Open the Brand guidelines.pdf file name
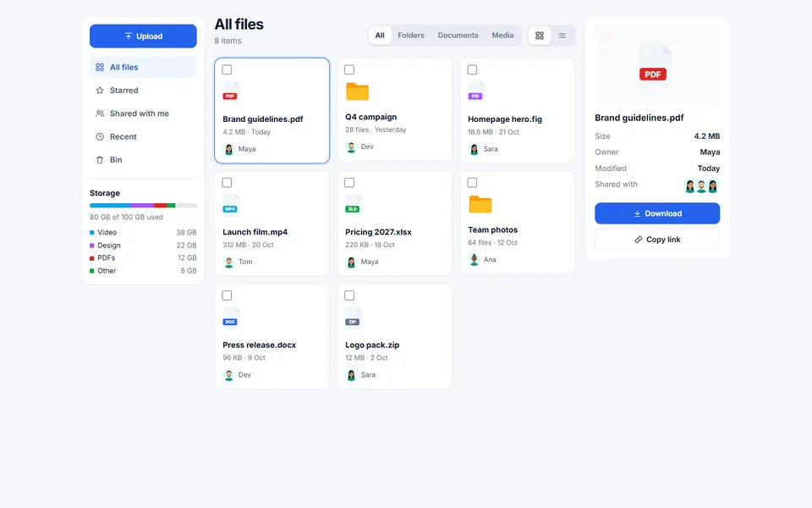Viewport: 812px width, 508px height. click(262, 119)
